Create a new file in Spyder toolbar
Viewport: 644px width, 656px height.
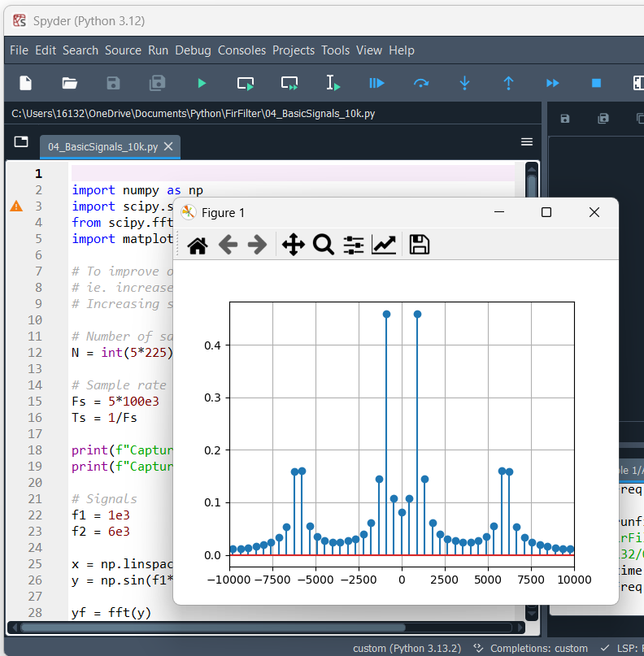click(x=25, y=83)
